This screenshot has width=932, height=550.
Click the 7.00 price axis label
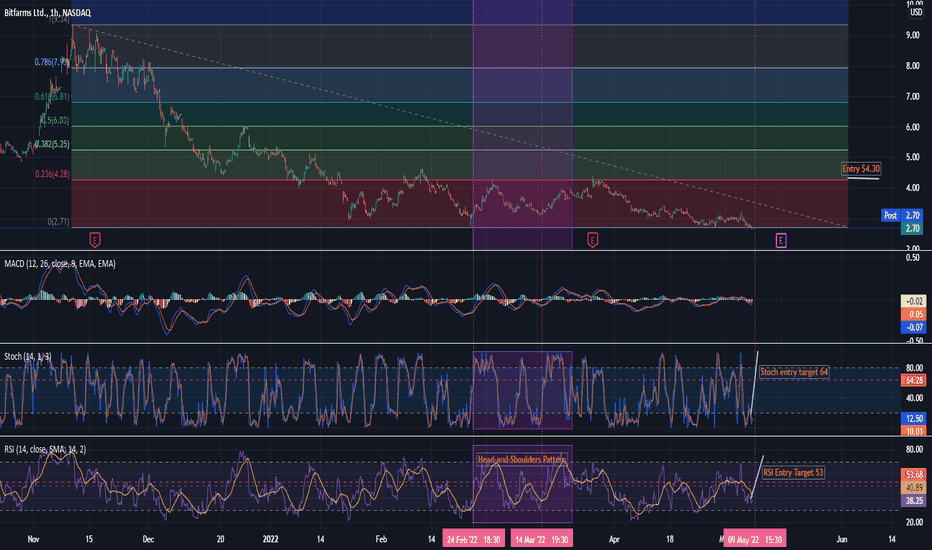[x=912, y=96]
